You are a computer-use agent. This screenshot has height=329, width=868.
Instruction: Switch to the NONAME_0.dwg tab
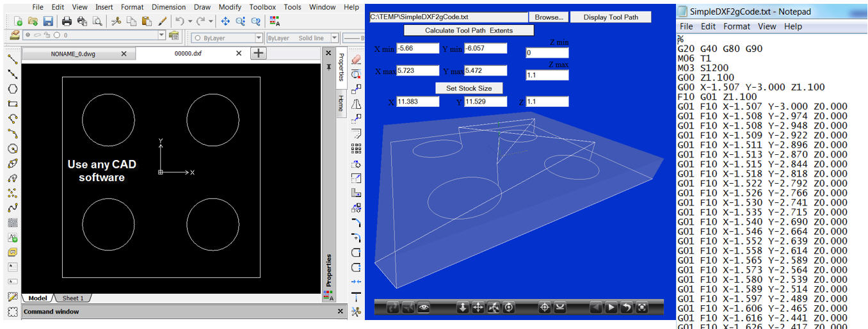click(72, 54)
